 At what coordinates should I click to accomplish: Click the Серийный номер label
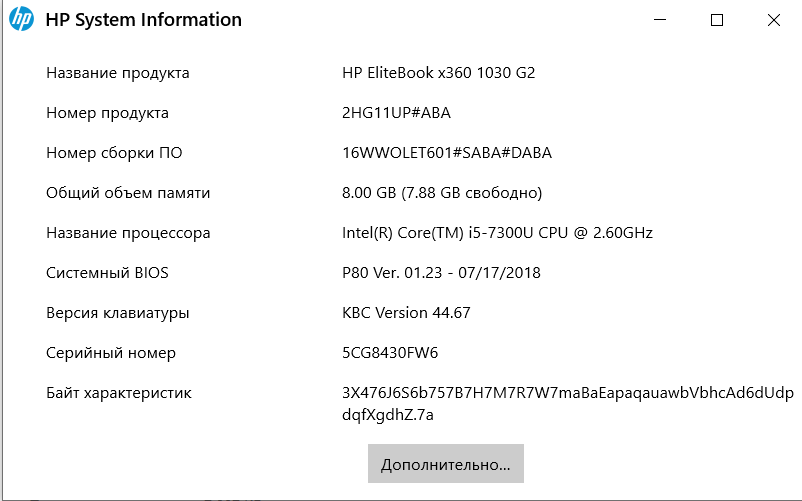(x=111, y=353)
